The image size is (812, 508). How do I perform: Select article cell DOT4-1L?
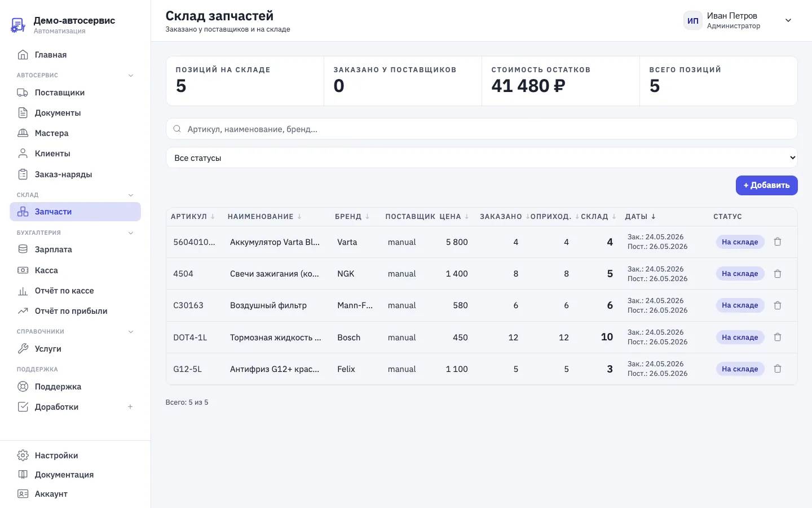[190, 338]
